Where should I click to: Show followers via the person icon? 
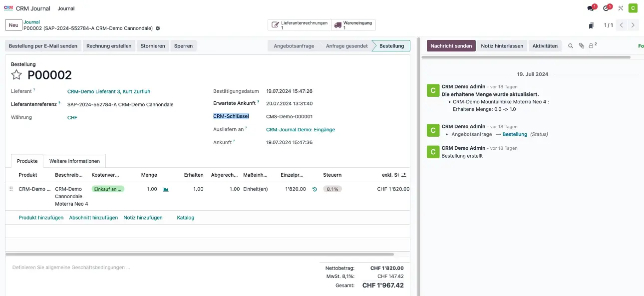tap(592, 46)
